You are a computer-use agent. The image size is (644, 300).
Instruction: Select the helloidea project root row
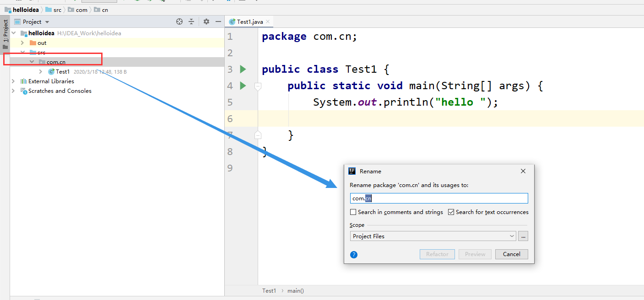(x=117, y=33)
